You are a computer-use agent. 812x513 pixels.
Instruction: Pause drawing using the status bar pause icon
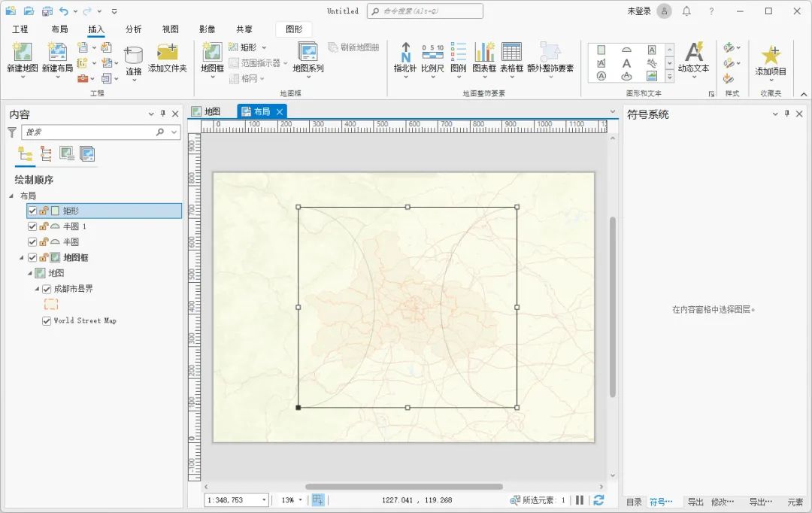pyautogui.click(x=580, y=500)
